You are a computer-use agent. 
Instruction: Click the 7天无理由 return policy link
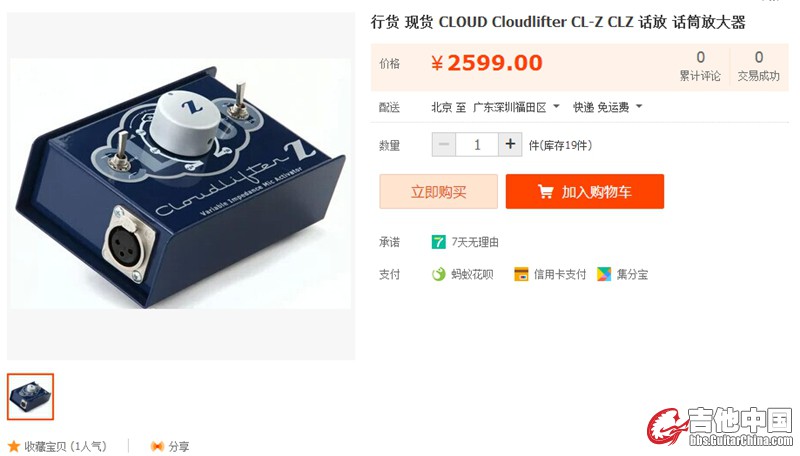[x=474, y=242]
